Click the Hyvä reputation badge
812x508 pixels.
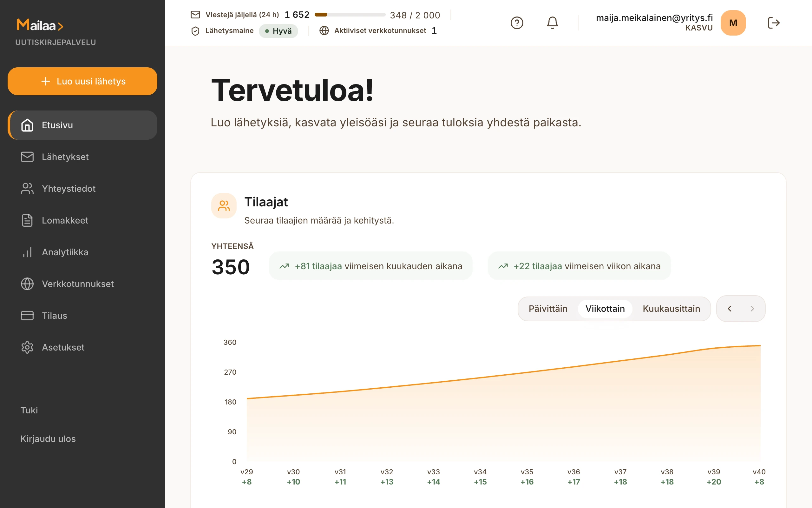[278, 31]
